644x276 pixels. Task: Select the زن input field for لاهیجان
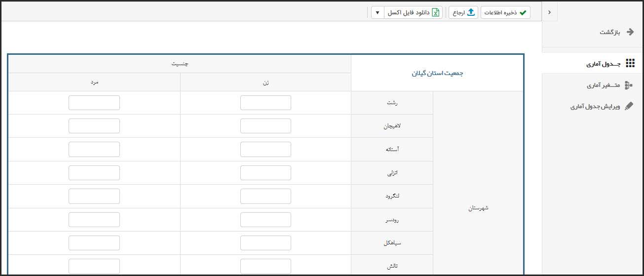[265, 126]
